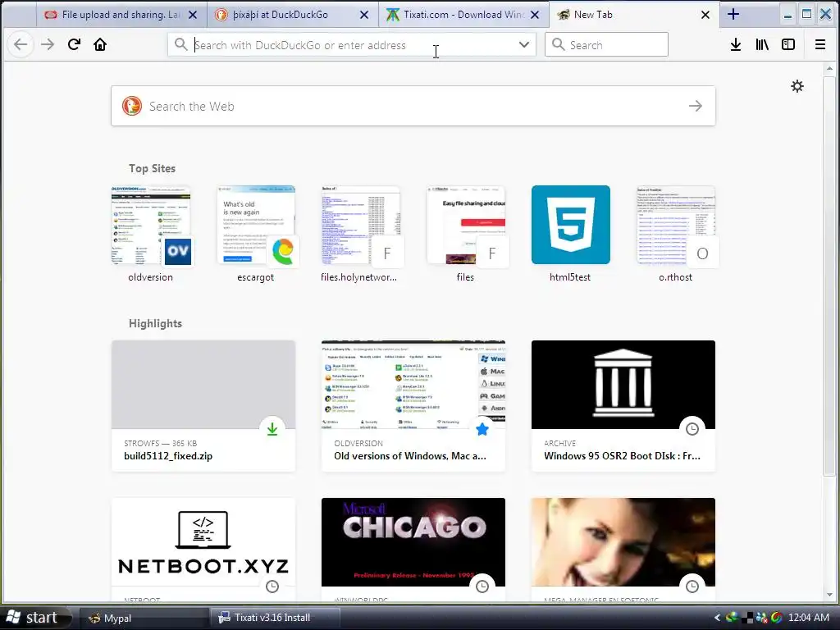Submit the web search with arrow button
840x630 pixels.
696,106
